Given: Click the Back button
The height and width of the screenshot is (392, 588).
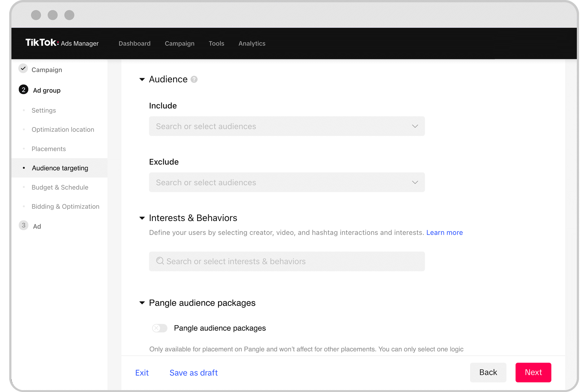Looking at the screenshot, I should [x=488, y=372].
